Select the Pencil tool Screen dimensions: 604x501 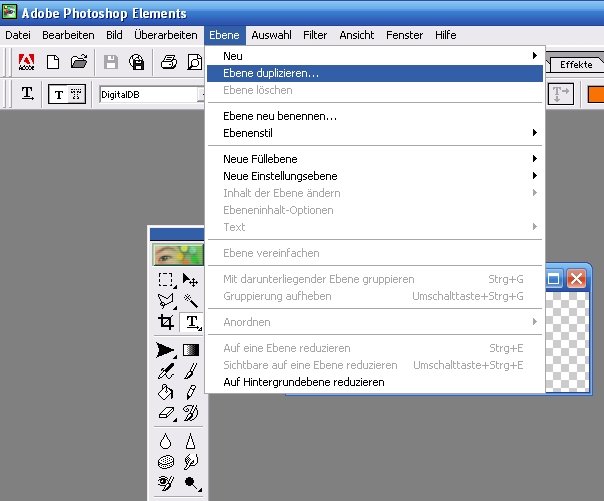(x=191, y=392)
